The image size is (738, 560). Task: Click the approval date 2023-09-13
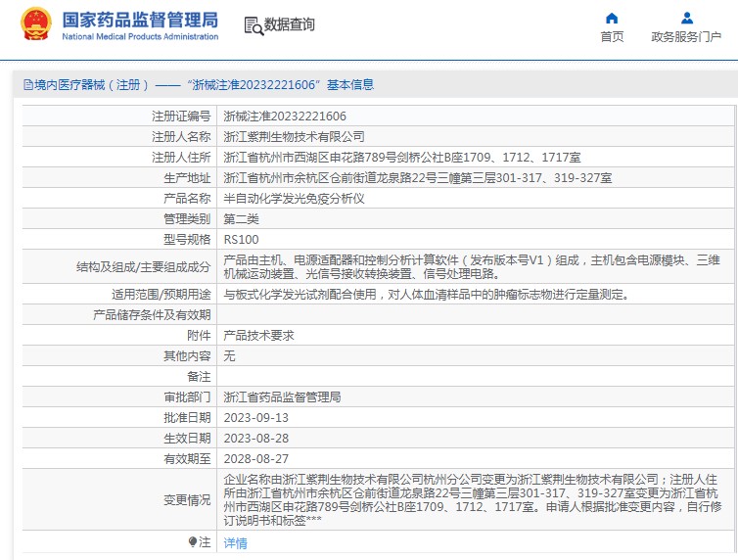click(256, 418)
